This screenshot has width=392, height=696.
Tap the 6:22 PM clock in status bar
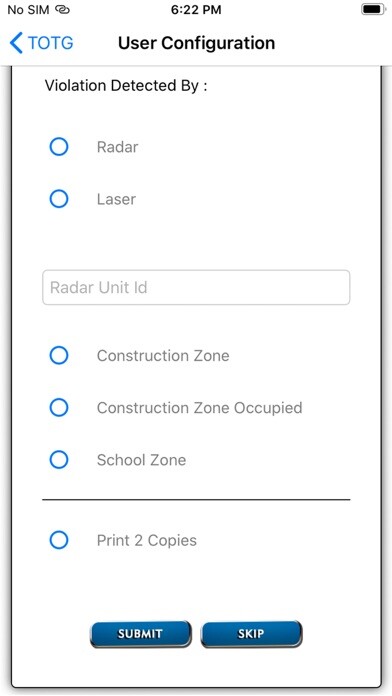point(196,10)
